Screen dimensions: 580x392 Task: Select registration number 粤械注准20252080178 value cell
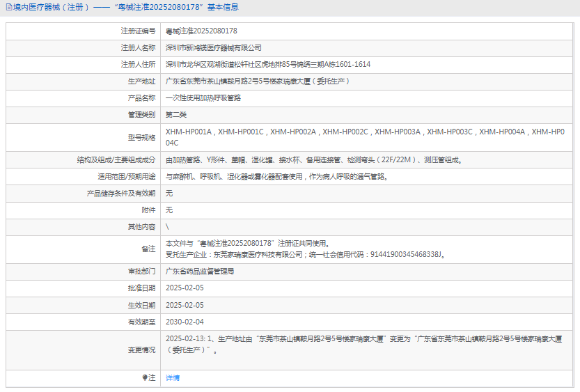click(201, 31)
